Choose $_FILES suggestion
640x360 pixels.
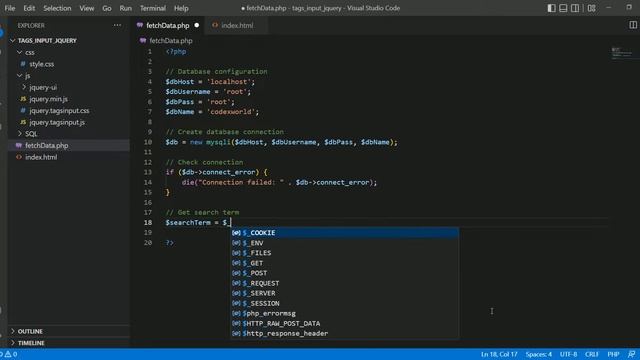pos(345,253)
